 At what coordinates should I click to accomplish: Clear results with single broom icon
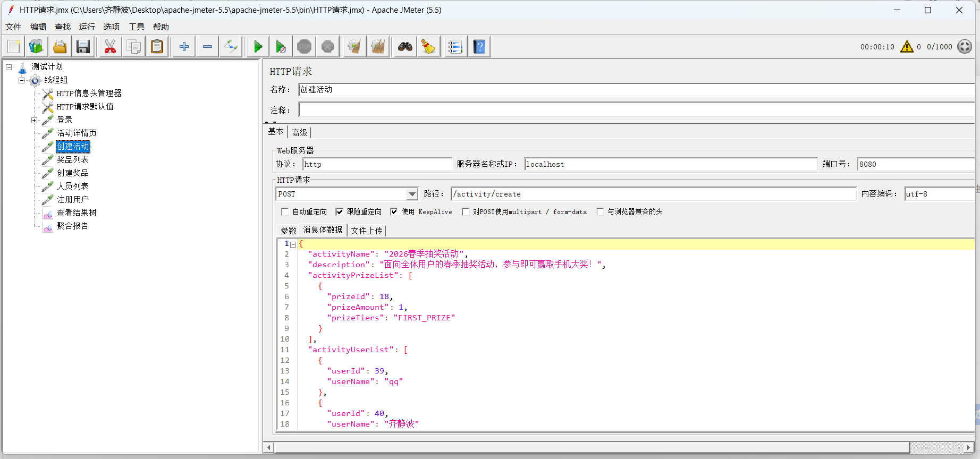point(354,47)
